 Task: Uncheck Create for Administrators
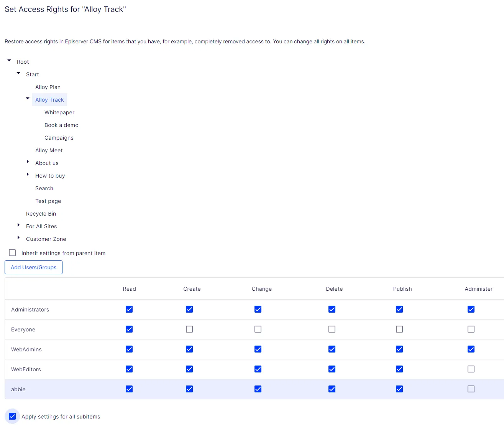189,309
